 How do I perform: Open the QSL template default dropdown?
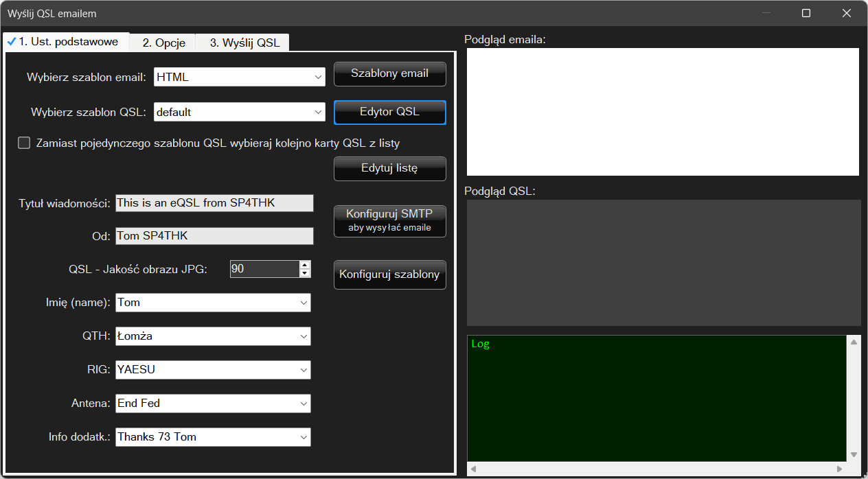click(318, 112)
